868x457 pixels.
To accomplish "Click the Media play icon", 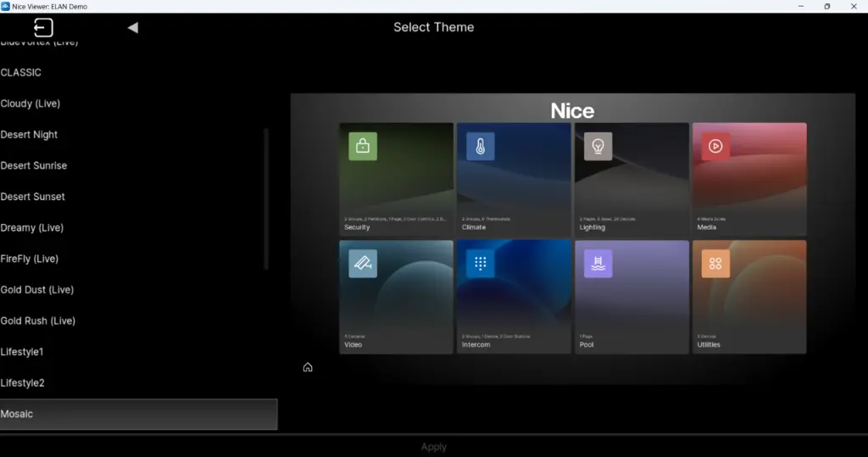I will click(x=715, y=146).
